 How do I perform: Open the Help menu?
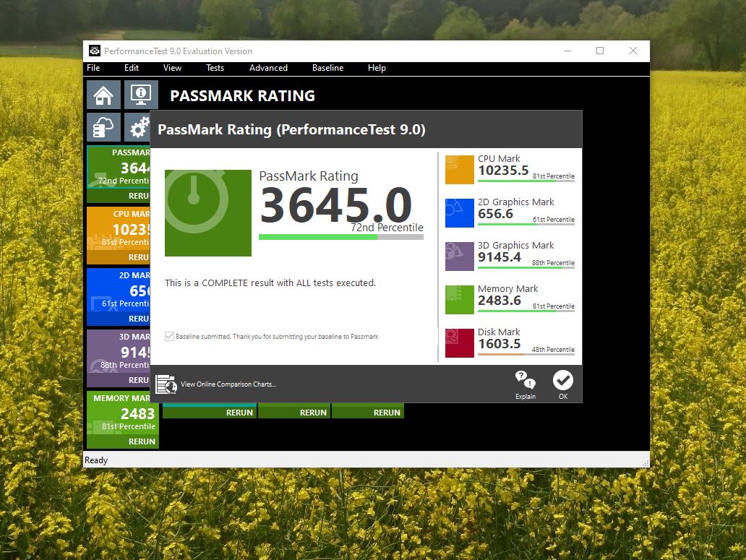coord(377,68)
